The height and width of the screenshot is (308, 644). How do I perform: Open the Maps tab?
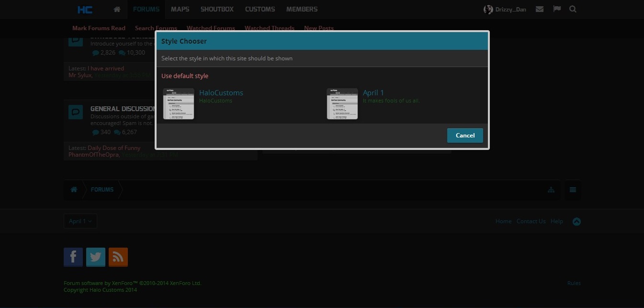(180, 9)
